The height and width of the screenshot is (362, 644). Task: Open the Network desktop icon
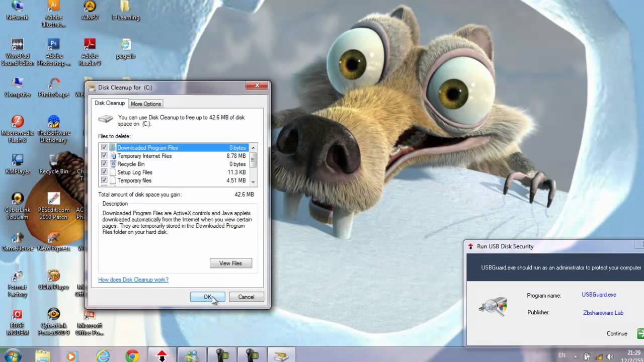point(17,11)
